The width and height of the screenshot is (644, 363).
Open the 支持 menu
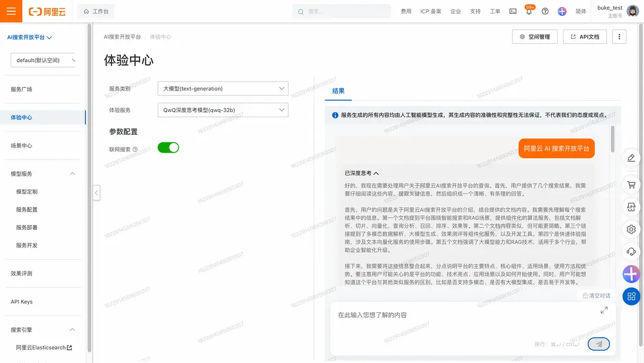[475, 12]
